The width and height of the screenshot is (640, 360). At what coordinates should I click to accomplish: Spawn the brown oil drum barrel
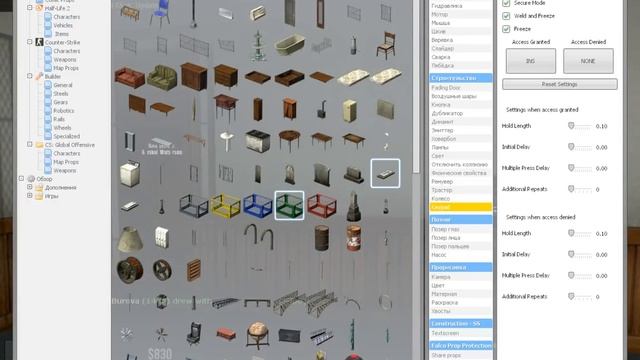322,238
